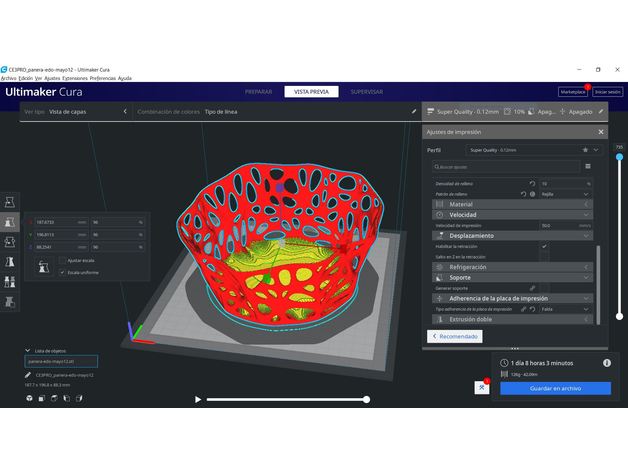The height and width of the screenshot is (472, 628).
Task: Click the reset scale icon in scale panel
Action: (44, 266)
